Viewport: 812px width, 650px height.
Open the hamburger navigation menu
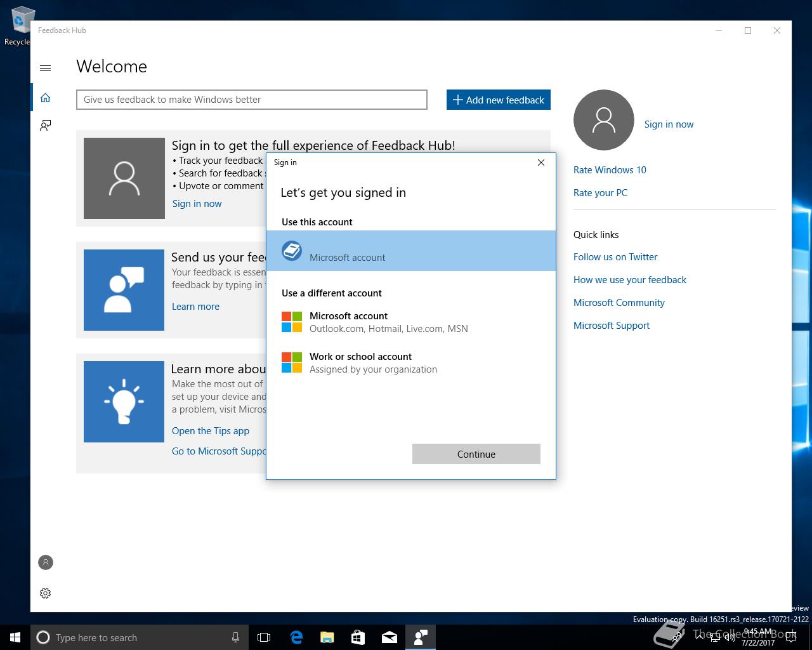[45, 68]
